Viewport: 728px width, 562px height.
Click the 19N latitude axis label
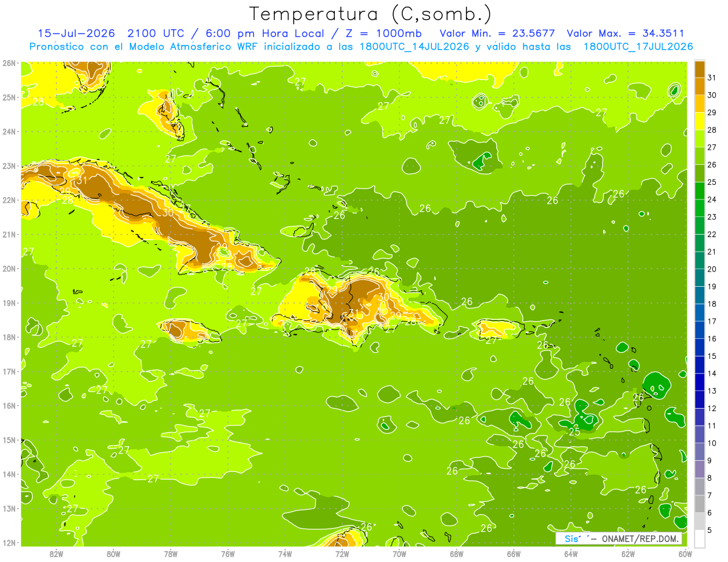pyautogui.click(x=9, y=303)
